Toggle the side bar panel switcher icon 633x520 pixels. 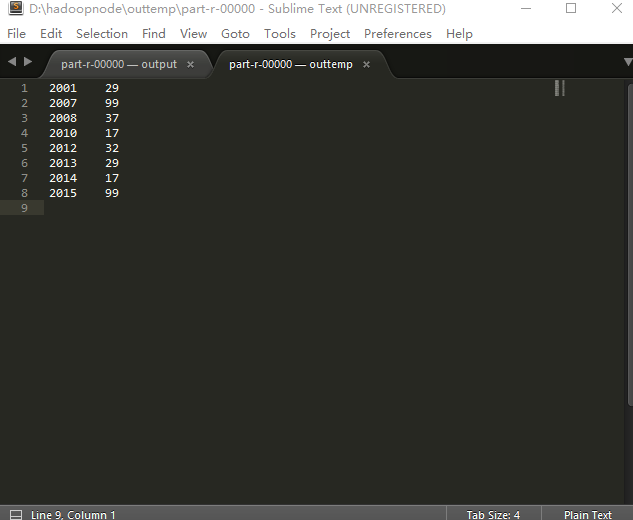click(x=16, y=514)
